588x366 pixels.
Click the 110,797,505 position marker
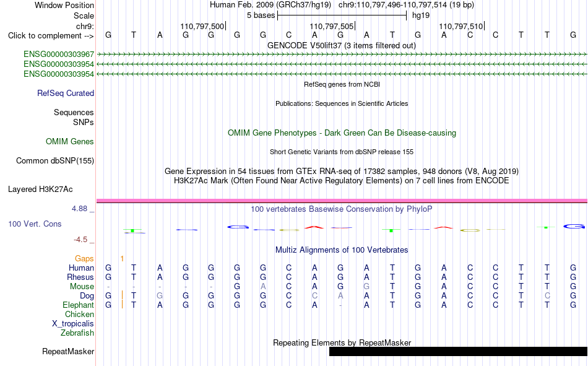(332, 26)
